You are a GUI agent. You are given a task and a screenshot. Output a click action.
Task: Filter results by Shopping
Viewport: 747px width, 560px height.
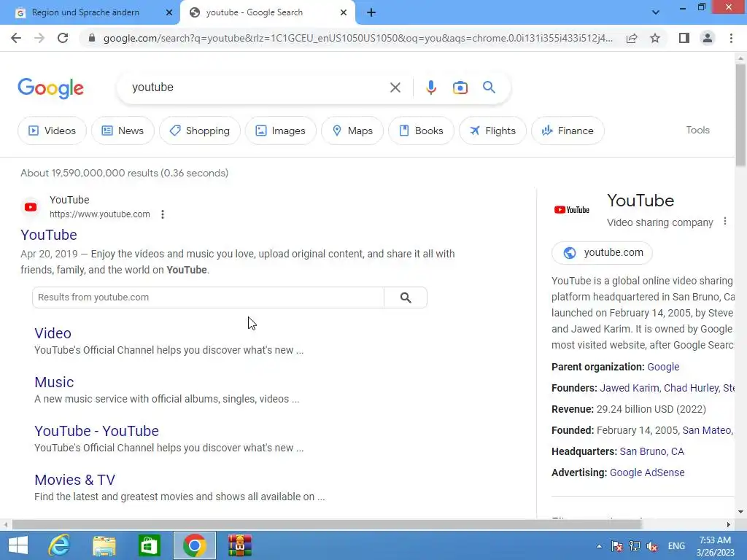[x=200, y=131]
